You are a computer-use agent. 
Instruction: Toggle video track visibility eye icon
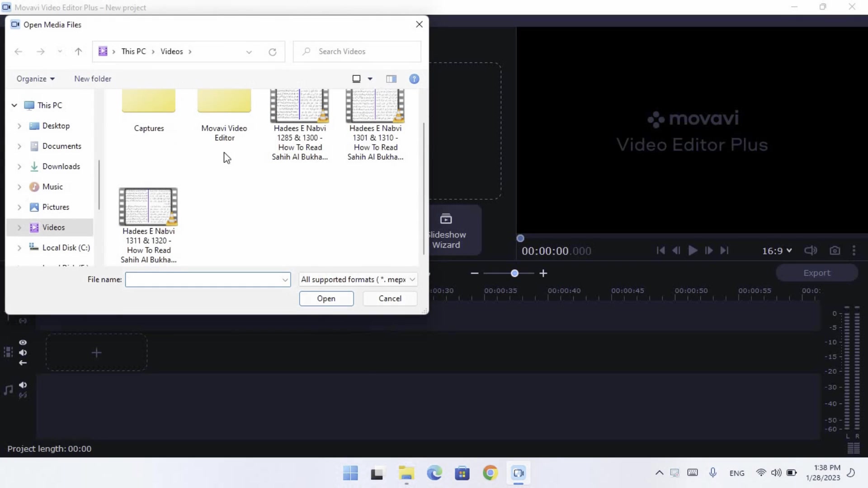[23, 343]
